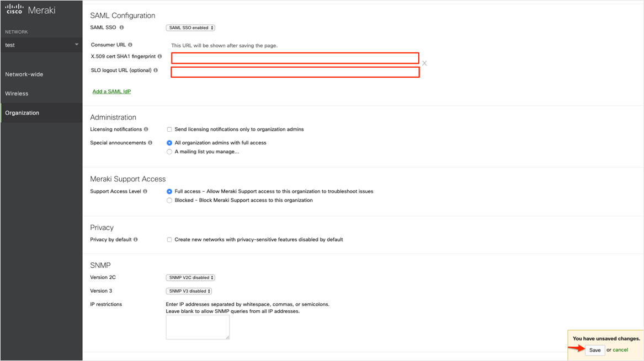Image resolution: width=644 pixels, height=361 pixels.
Task: Click info icon beside SAML SSO
Action: (x=121, y=28)
